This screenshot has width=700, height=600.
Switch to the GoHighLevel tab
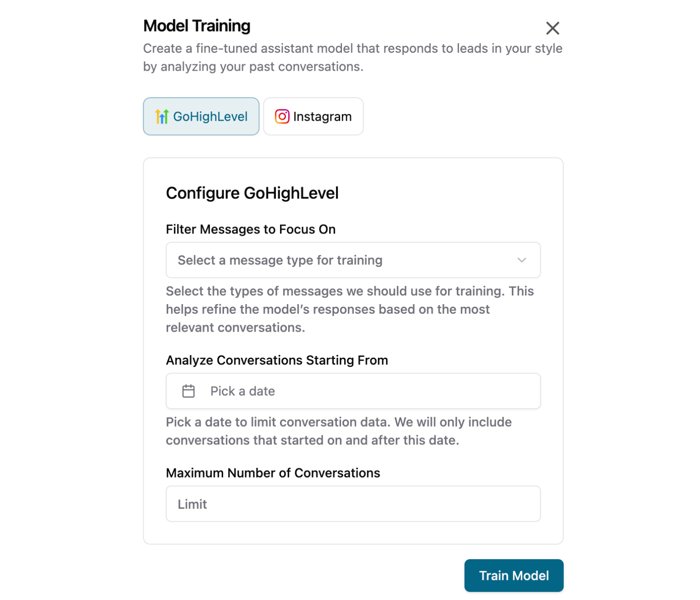[201, 117]
